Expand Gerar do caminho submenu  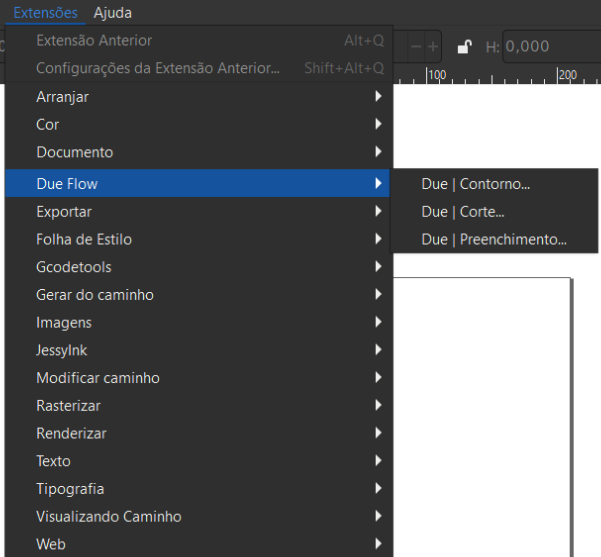197,295
